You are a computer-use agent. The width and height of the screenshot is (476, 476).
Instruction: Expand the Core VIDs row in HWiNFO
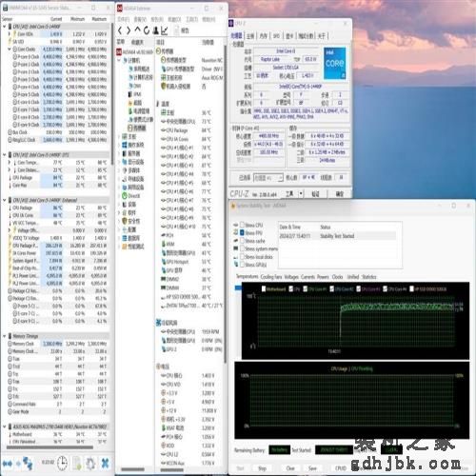10,34
